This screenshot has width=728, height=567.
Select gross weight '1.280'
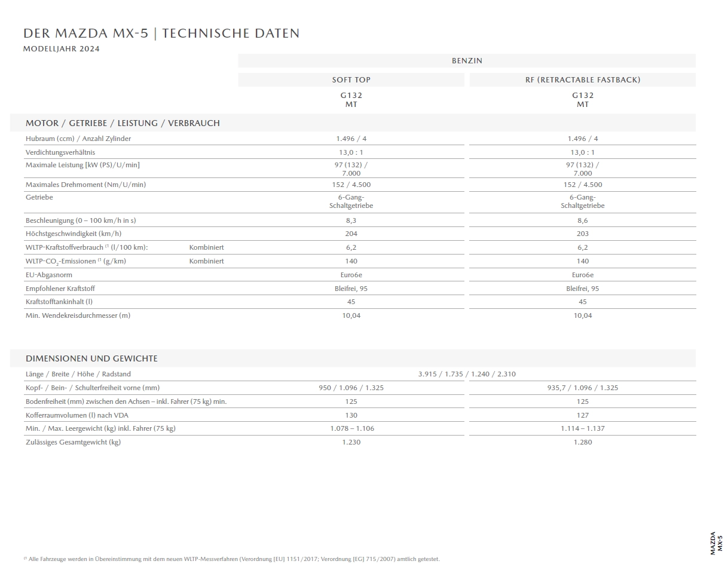tap(583, 442)
